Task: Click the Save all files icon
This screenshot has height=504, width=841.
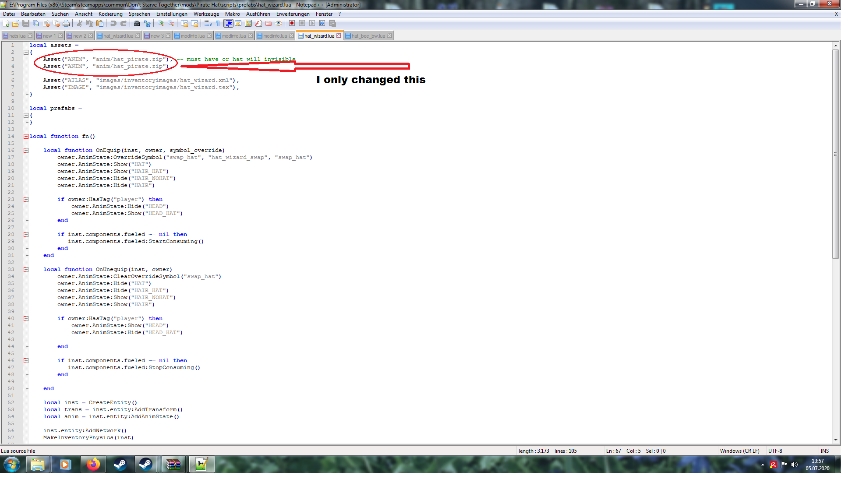Action: [x=36, y=23]
